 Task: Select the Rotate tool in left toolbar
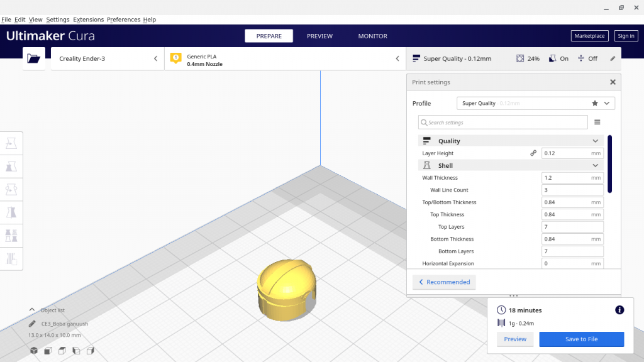tap(11, 189)
